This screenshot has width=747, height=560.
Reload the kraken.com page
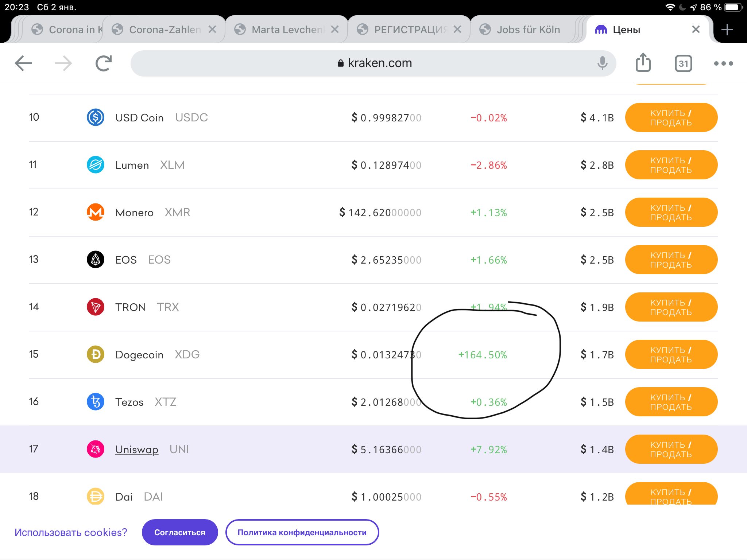click(104, 63)
